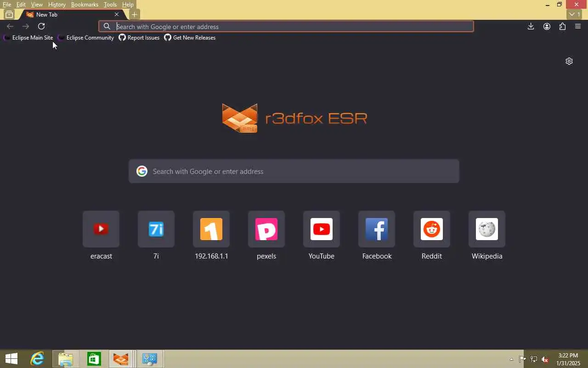The height and width of the screenshot is (368, 588).
Task: Click the magnifier icon in address bar
Action: point(107,26)
